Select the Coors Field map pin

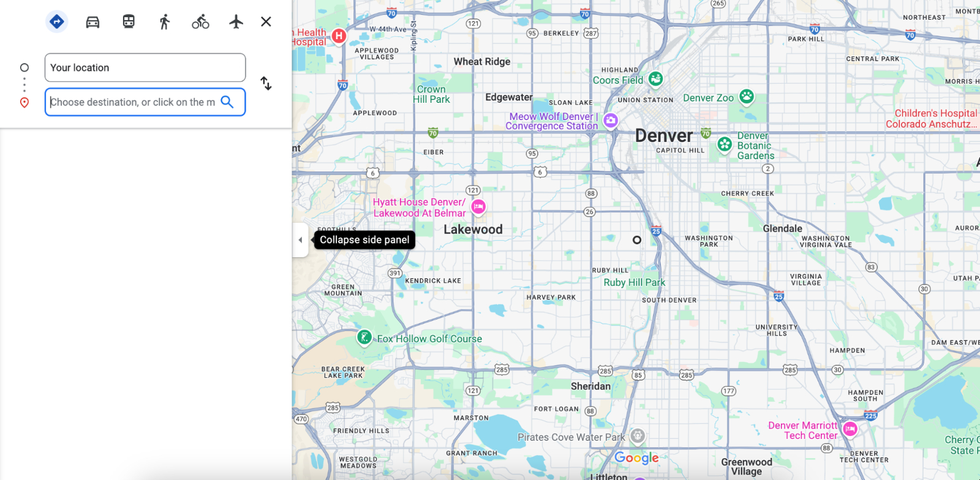[x=655, y=79]
